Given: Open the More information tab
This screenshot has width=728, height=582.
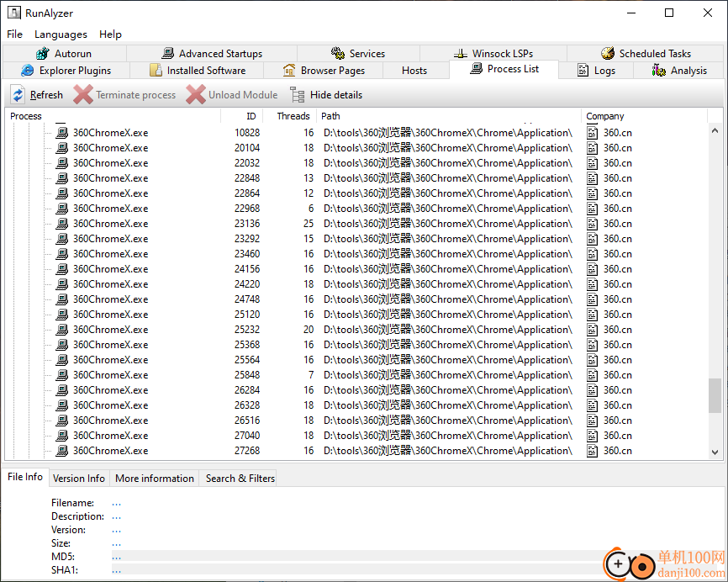Looking at the screenshot, I should point(155,479).
